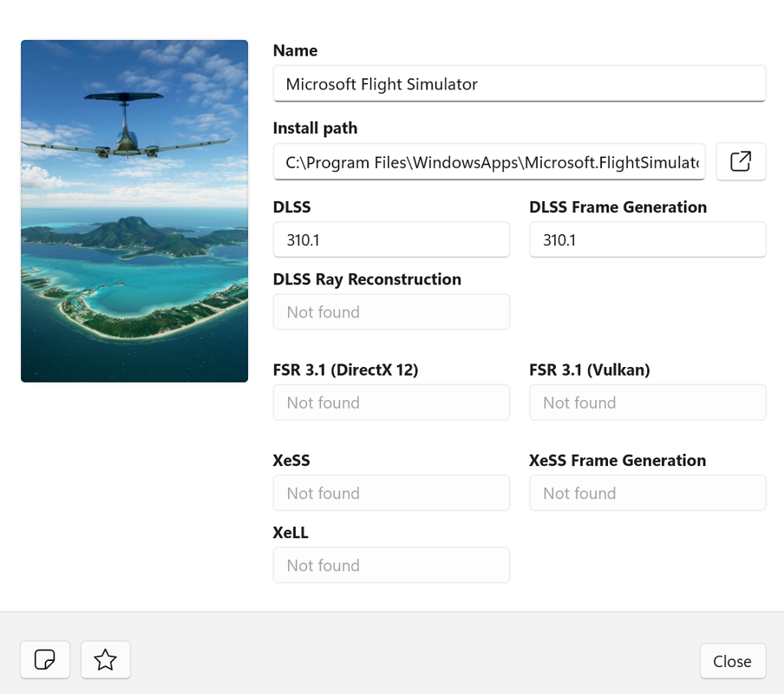Image resolution: width=784 pixels, height=694 pixels.
Task: Click the FSR 3.1 (Vulkan) Not found box
Action: coord(648,402)
